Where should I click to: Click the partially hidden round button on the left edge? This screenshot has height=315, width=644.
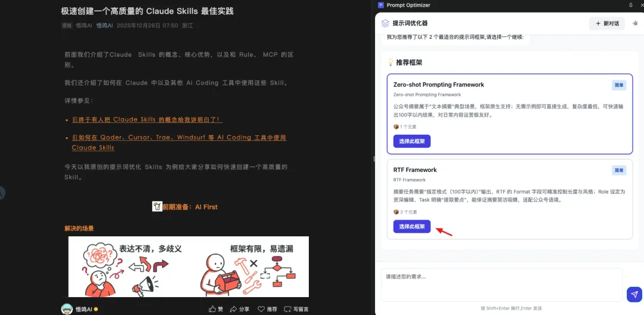(2, 193)
